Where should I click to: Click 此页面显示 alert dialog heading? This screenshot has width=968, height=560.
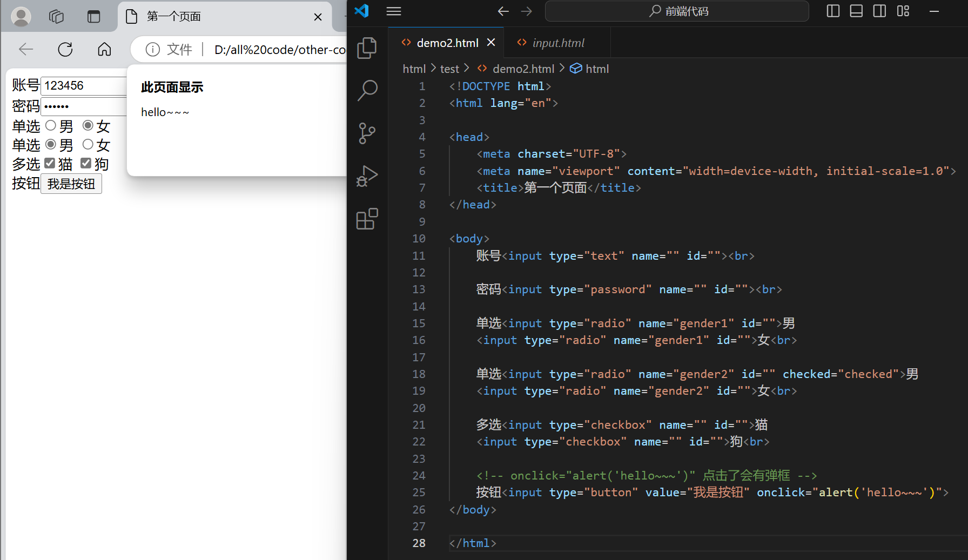coord(172,87)
